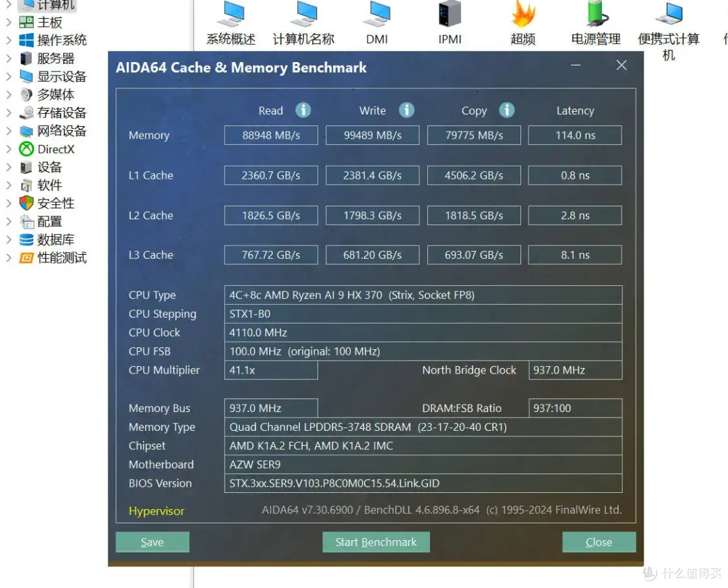This screenshot has height=588, width=728.
Task: Expand the 设备 tree node
Action: [8, 167]
